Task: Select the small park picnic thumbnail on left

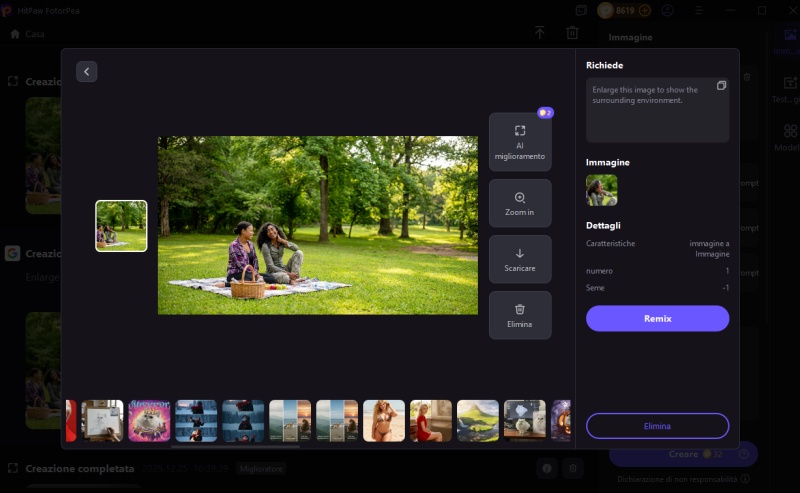Action: pyautogui.click(x=121, y=226)
